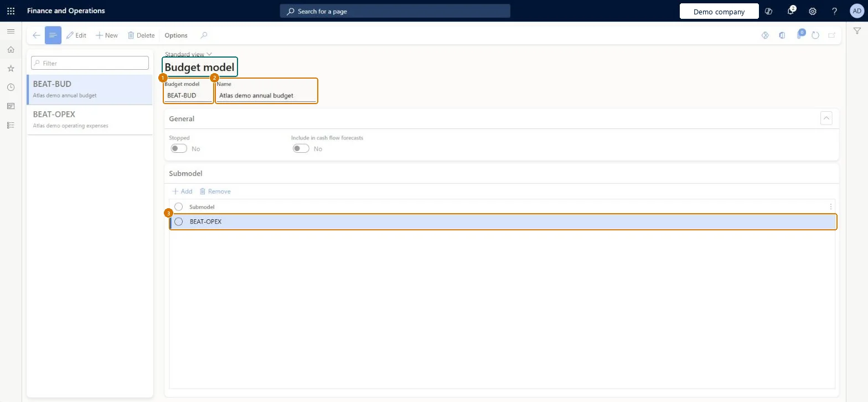Go to the Home dashboard icon
The height and width of the screenshot is (402, 868).
[x=11, y=50]
